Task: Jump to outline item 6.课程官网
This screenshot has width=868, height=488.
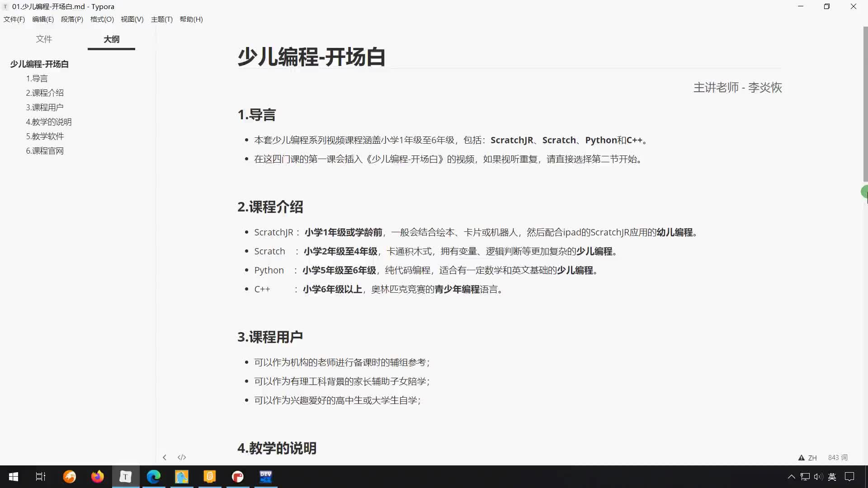Action: 45,151
